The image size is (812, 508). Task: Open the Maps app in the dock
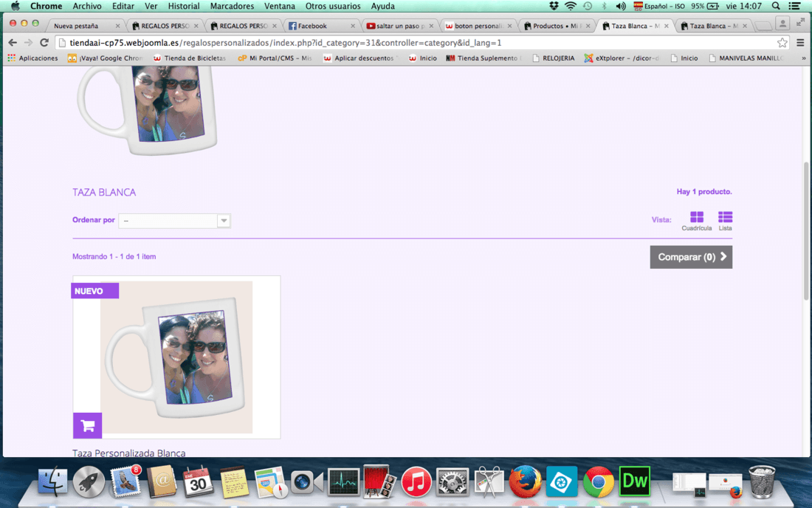(x=269, y=482)
